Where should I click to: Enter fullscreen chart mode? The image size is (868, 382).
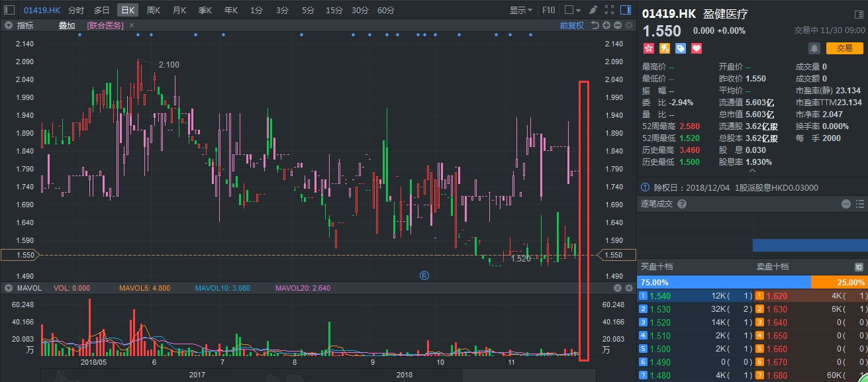(609, 11)
